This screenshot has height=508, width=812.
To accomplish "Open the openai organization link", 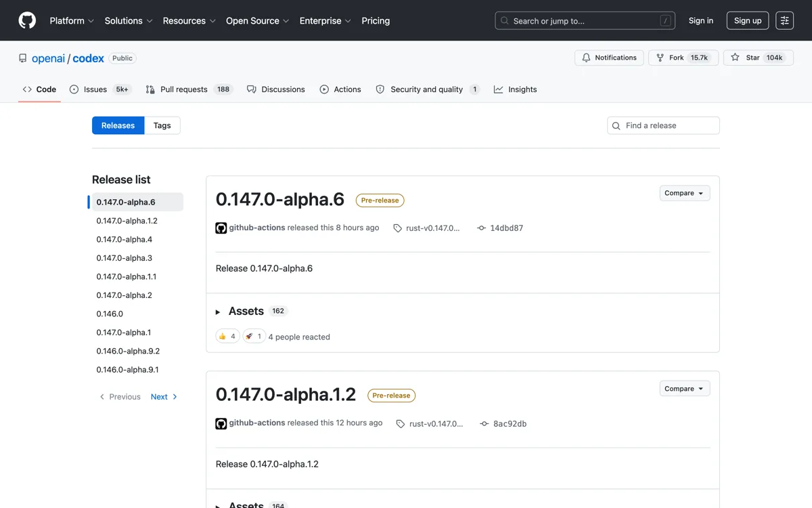I will (49, 58).
